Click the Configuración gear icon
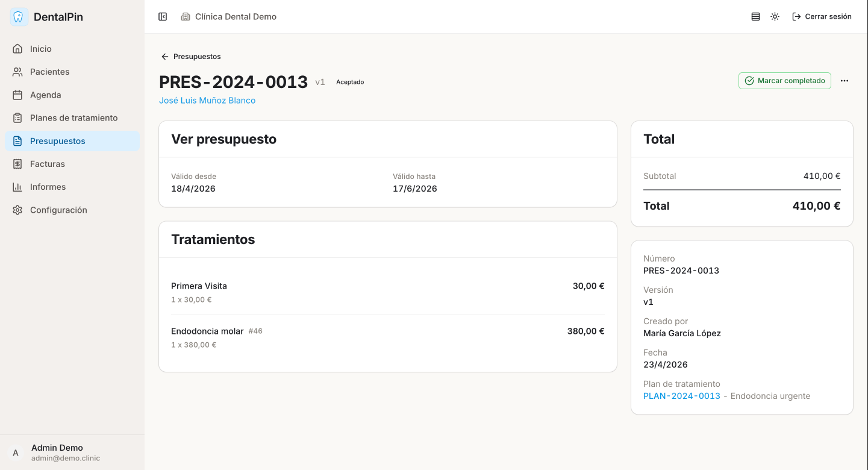The width and height of the screenshot is (868, 470). 17,210
